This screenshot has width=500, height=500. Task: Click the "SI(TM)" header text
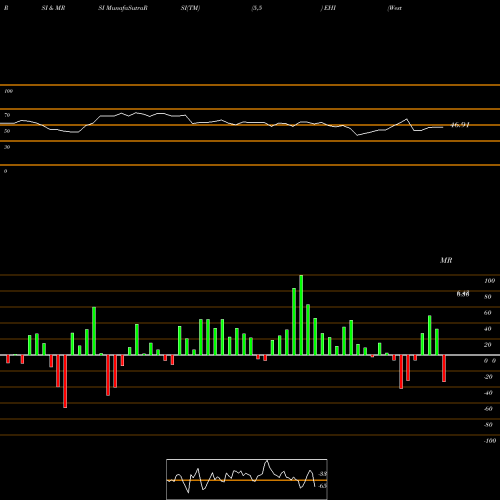(x=190, y=8)
